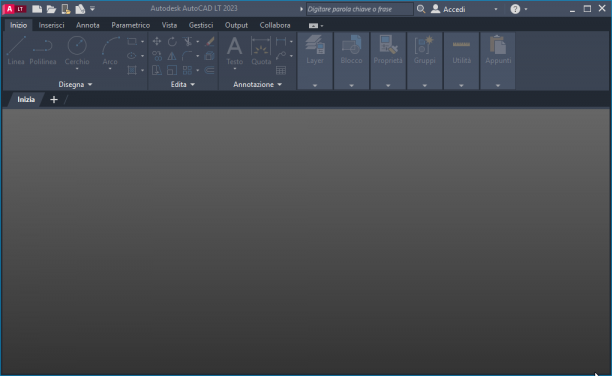
Task: Open the Layer panel dropdown
Action: [315, 85]
